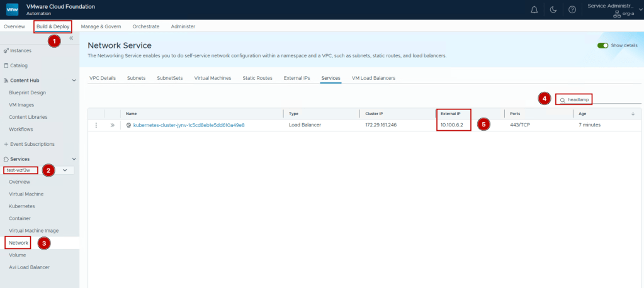
Task: Switch to the Subnets tab
Action: point(137,78)
